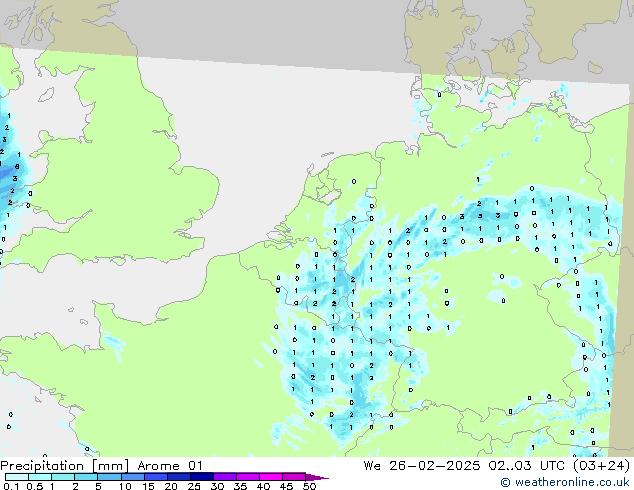Pick the 1–2 mm legend swatch
Screen dimensions: 634x490
tap(63, 477)
